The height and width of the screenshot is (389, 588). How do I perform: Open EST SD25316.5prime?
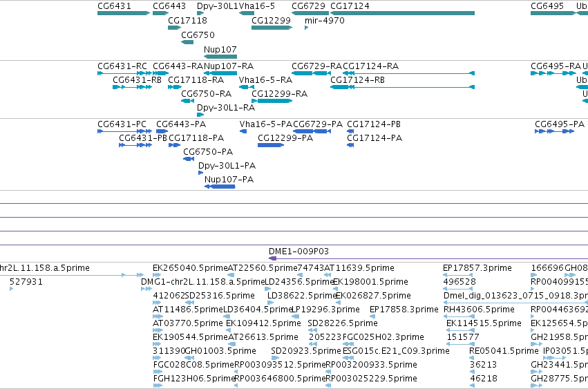pyautogui.click(x=190, y=303)
